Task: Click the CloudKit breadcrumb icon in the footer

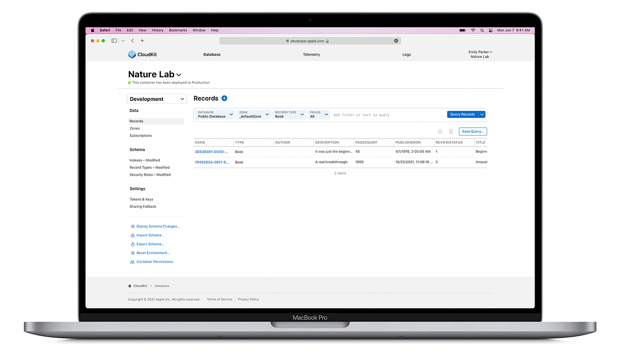Action: pos(129,286)
